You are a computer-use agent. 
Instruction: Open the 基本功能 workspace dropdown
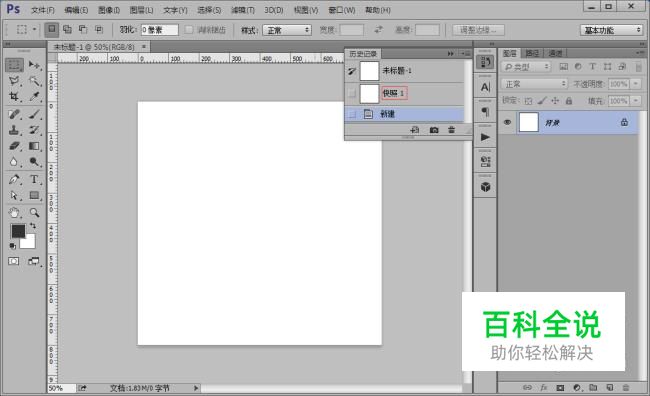[x=611, y=30]
